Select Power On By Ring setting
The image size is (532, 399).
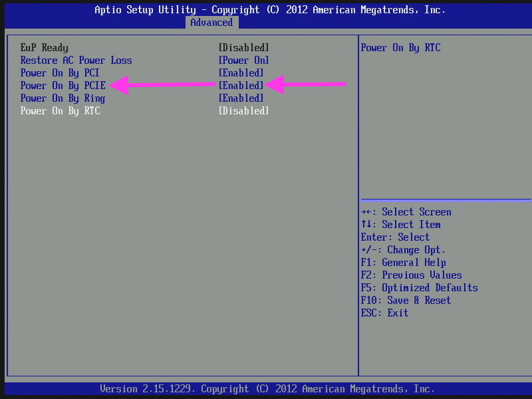click(63, 98)
